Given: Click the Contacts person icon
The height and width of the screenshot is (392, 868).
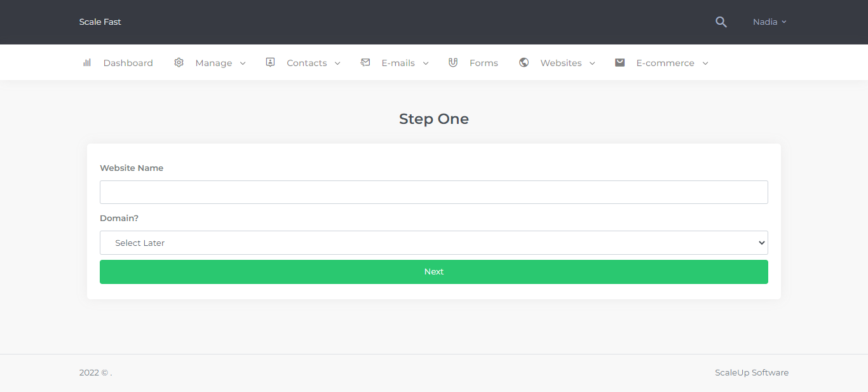Looking at the screenshot, I should pos(270,62).
